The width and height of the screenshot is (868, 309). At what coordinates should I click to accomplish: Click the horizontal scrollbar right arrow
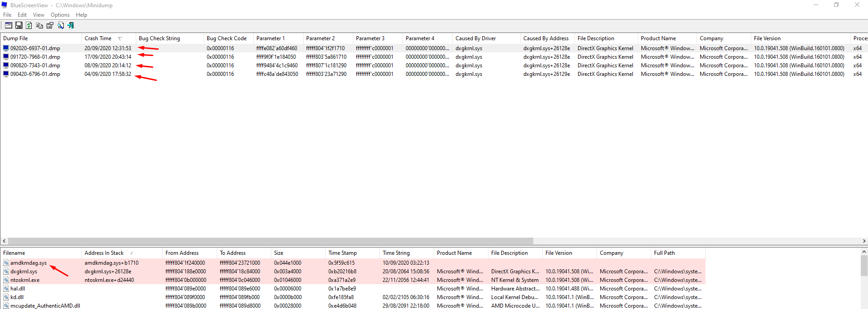(x=864, y=241)
